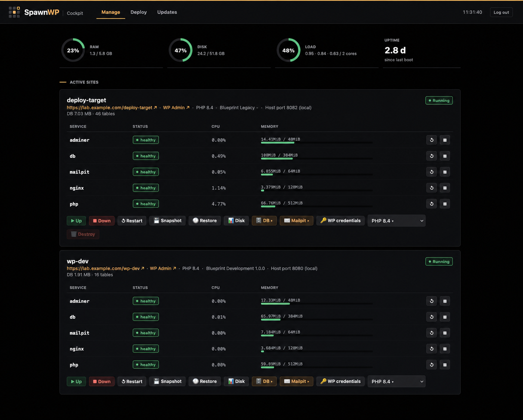The height and width of the screenshot is (420, 523).
Task: Restart mailpit service in deploy-target
Action: [x=432, y=172]
